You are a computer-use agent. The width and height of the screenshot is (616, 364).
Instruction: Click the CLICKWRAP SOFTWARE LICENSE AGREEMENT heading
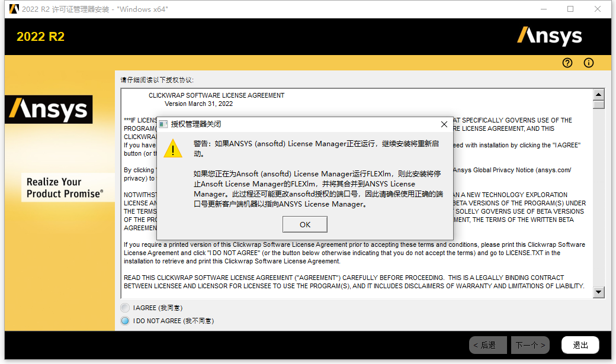[x=216, y=95]
